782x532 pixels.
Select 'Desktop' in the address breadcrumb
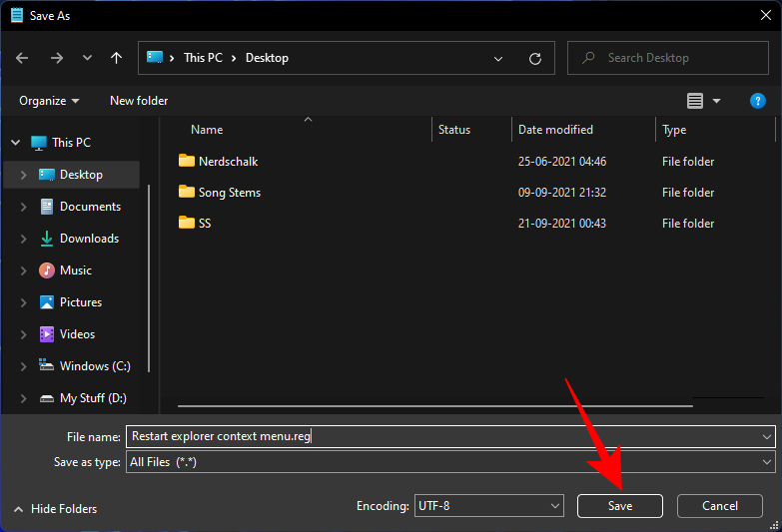tap(267, 58)
